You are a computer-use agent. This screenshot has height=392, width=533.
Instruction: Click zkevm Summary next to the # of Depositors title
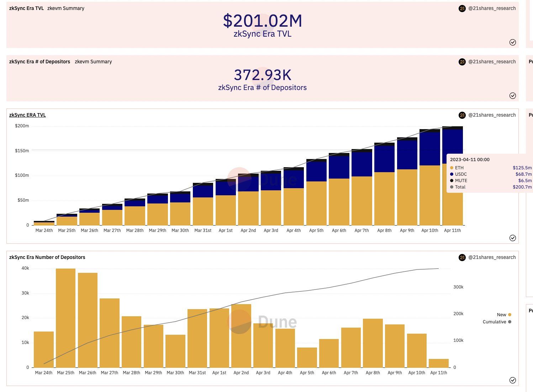tap(93, 62)
